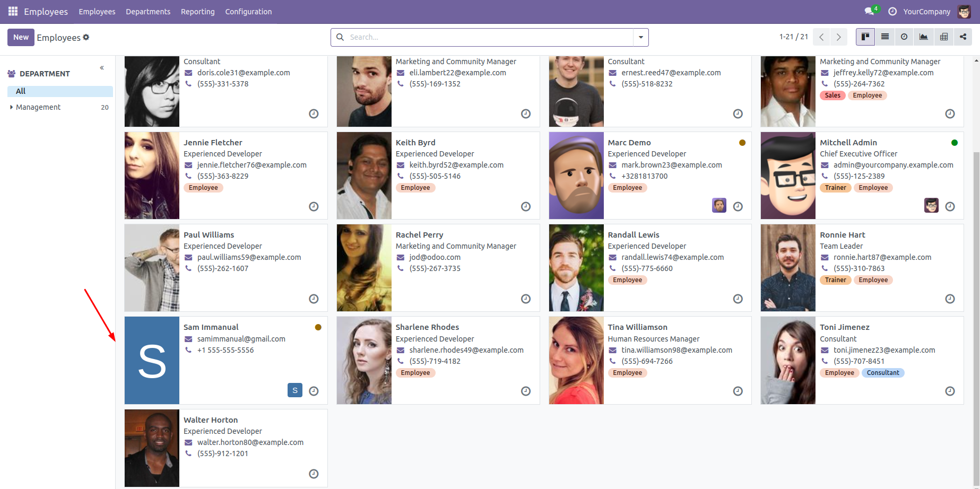Collapse the Department side panel
This screenshot has height=489, width=980.
pos(102,68)
